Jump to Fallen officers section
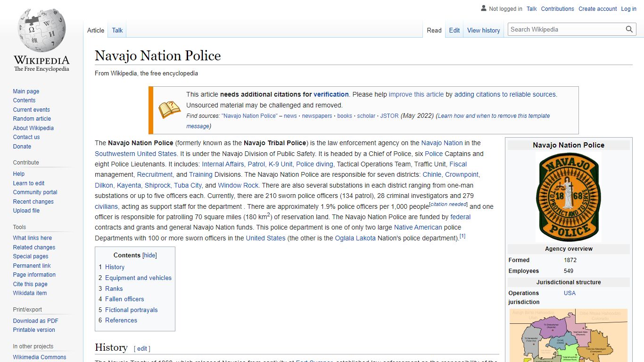This screenshot has width=644, height=362. point(124,299)
